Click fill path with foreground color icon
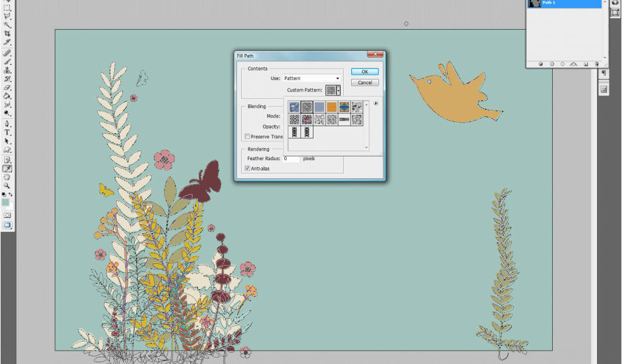The height and width of the screenshot is (364, 622). (541, 64)
